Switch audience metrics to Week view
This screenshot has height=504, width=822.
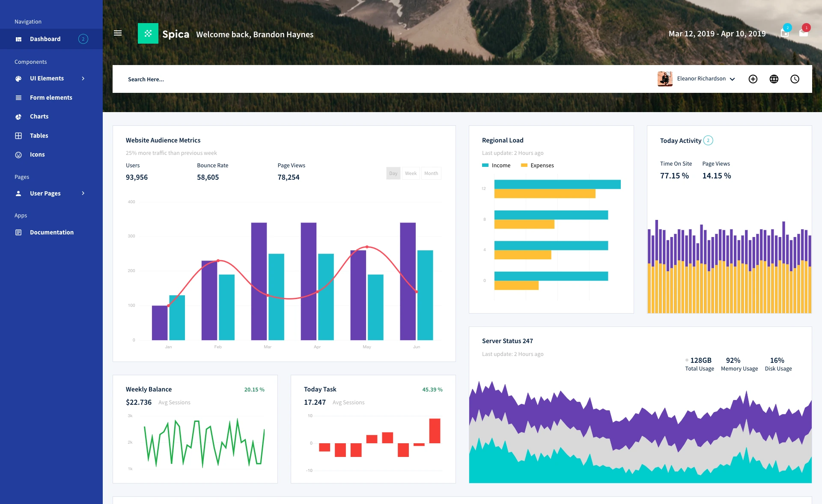pyautogui.click(x=411, y=173)
